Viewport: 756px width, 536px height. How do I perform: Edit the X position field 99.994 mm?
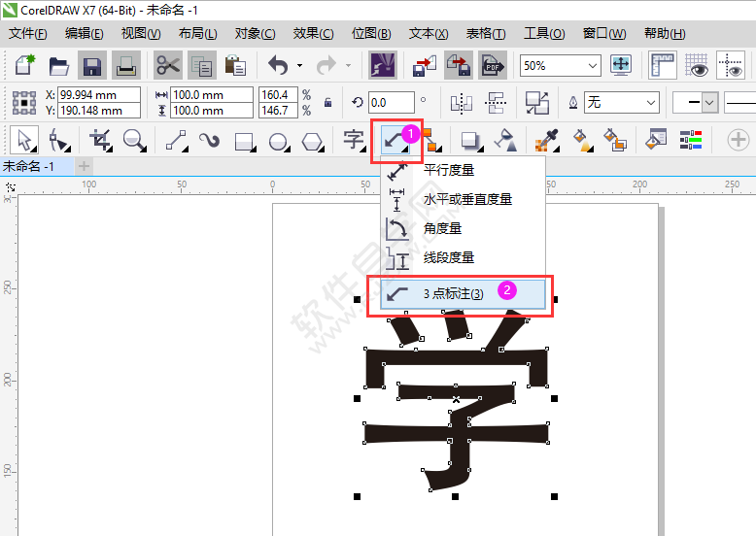(x=99, y=95)
